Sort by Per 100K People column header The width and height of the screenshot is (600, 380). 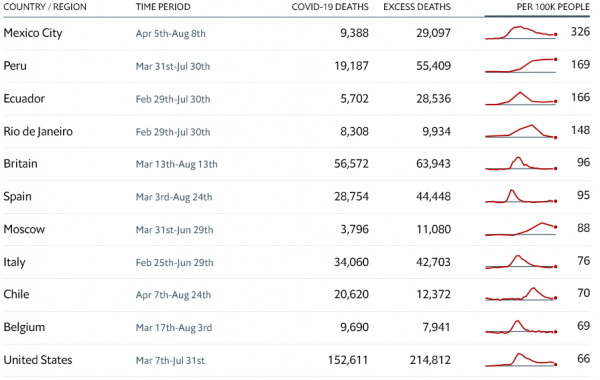[553, 7]
